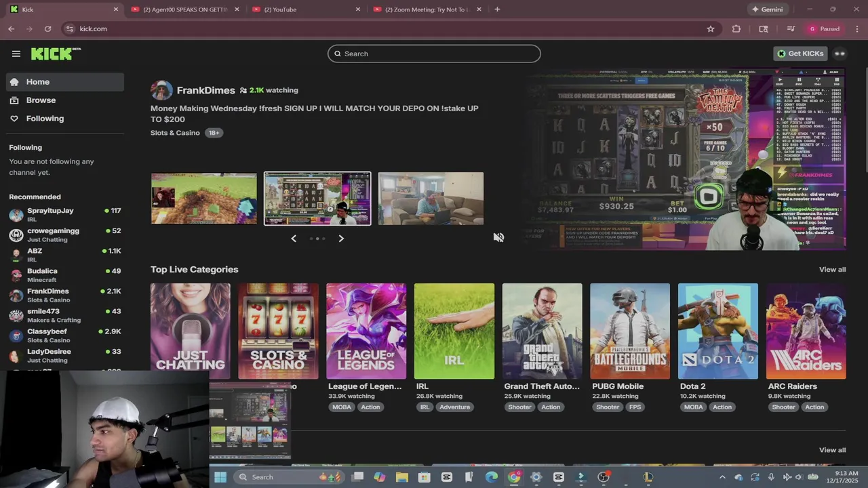868x488 pixels.
Task: Click View all for Top Live Categories
Action: pos(832,270)
